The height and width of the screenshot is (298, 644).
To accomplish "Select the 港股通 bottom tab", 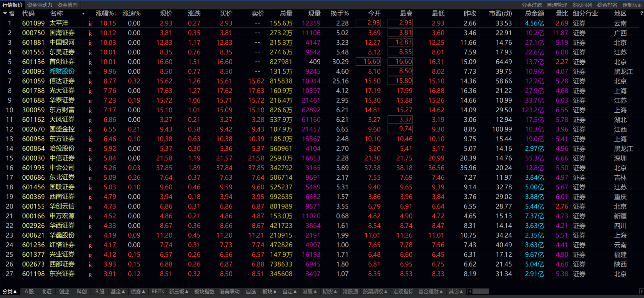I will coord(350,291).
